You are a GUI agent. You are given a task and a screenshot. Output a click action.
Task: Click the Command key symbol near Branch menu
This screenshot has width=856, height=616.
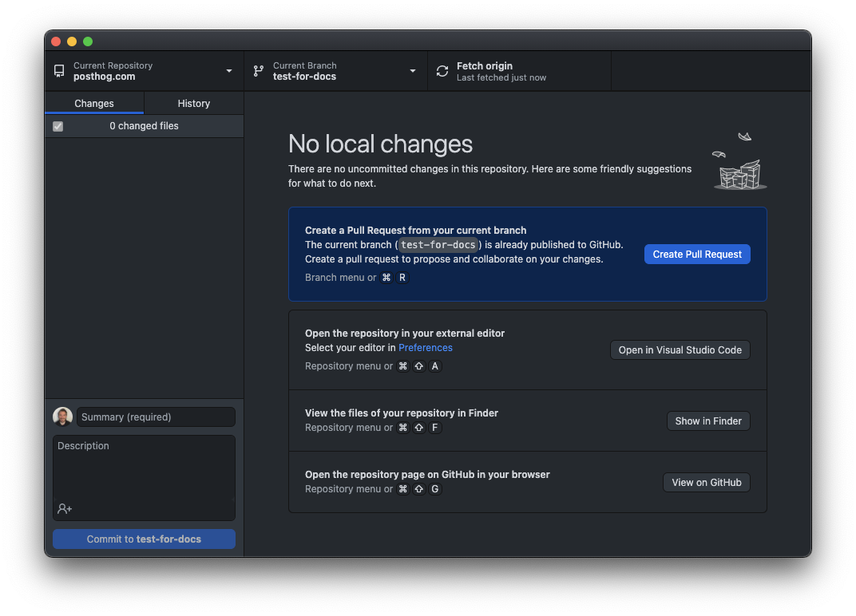click(x=386, y=277)
